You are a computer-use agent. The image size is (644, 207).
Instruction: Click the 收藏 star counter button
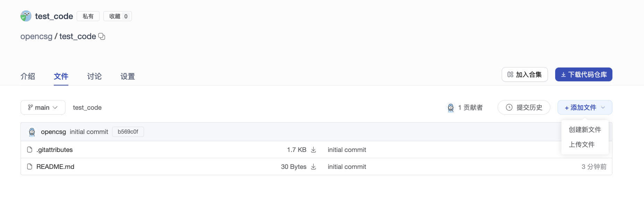tap(118, 16)
